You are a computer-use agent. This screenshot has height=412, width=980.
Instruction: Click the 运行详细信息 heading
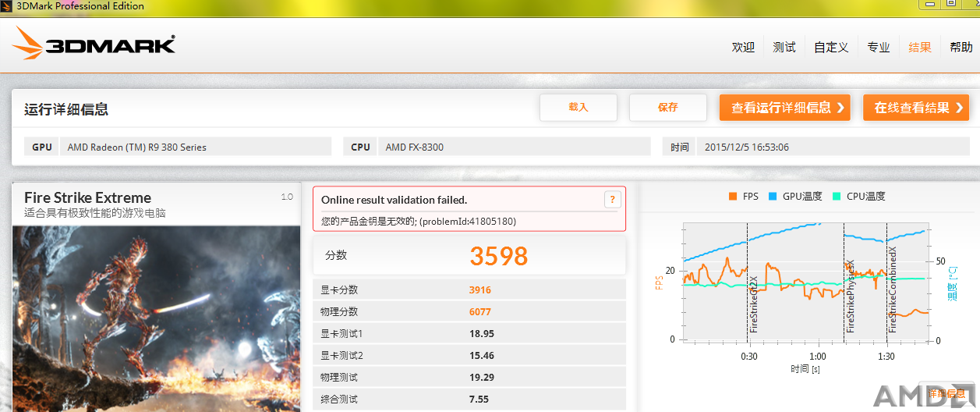click(66, 109)
